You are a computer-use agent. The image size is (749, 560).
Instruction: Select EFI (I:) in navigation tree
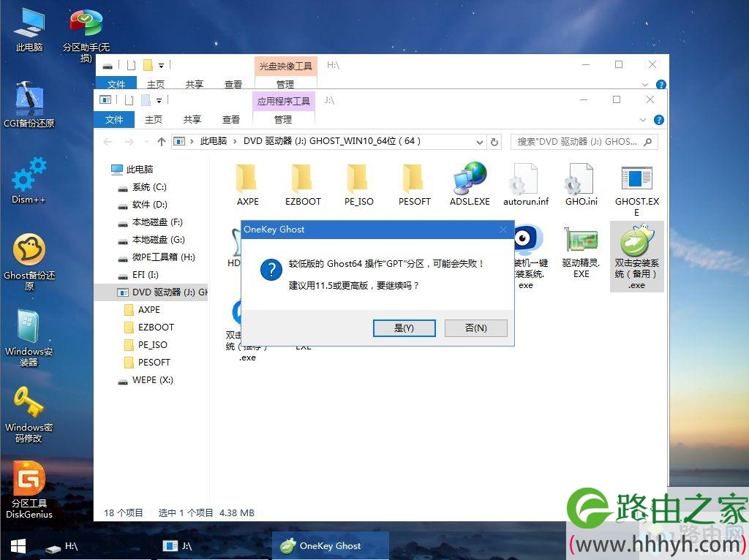(138, 274)
